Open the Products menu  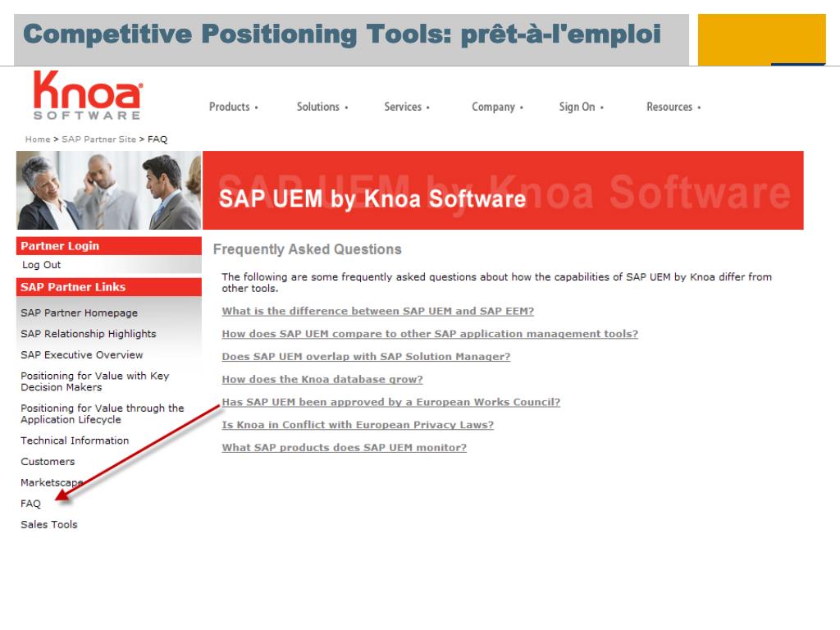click(x=234, y=107)
